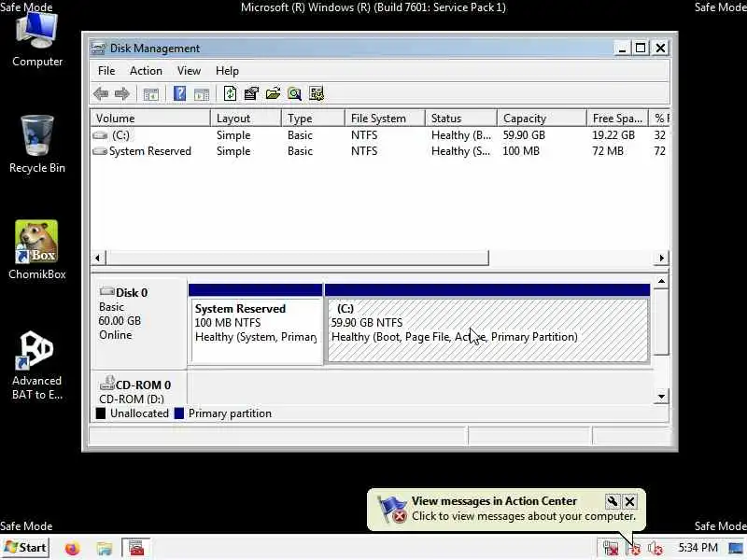Click the Back arrow toolbar icon
Viewport: 747px width, 560px height.
(101, 94)
